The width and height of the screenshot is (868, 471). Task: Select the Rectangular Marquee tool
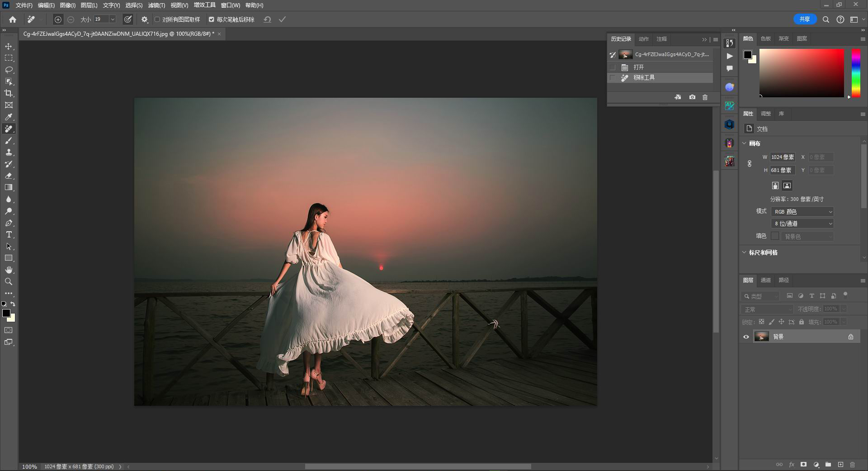[9, 58]
